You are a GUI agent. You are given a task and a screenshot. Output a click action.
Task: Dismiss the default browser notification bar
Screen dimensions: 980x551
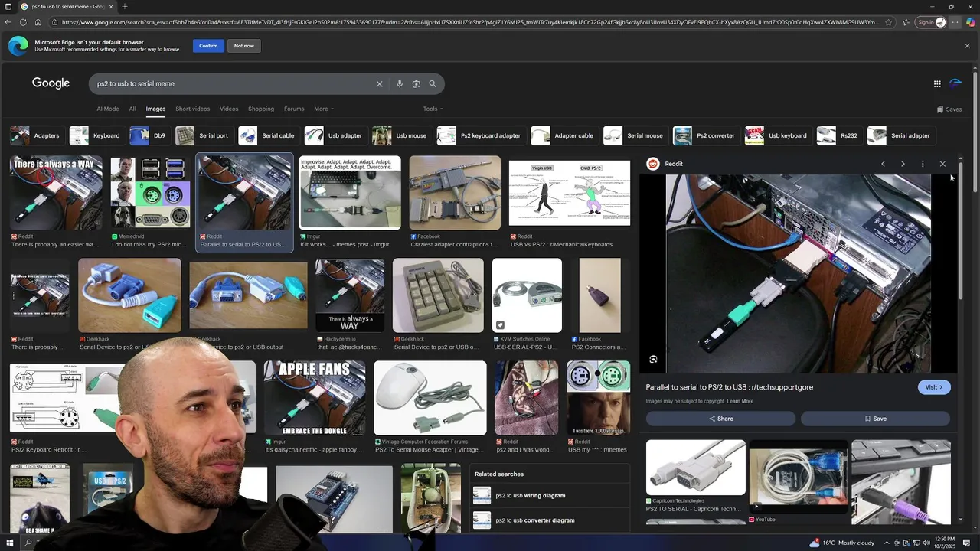point(967,46)
